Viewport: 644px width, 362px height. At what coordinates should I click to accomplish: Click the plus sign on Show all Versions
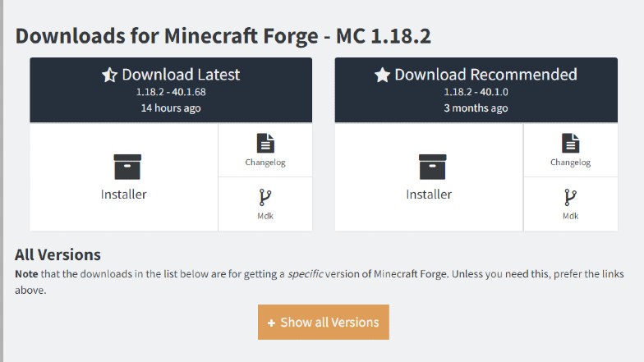(271, 323)
